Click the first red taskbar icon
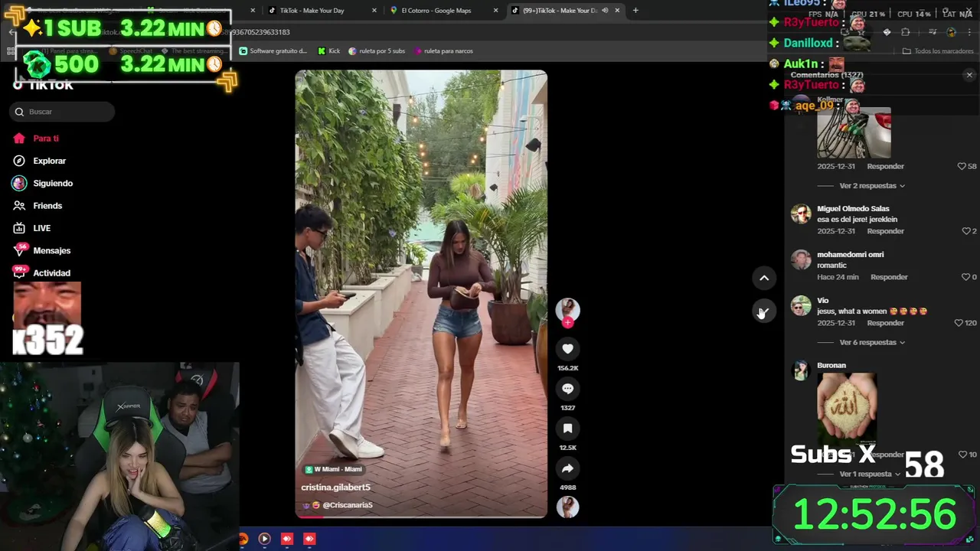 coord(287,539)
